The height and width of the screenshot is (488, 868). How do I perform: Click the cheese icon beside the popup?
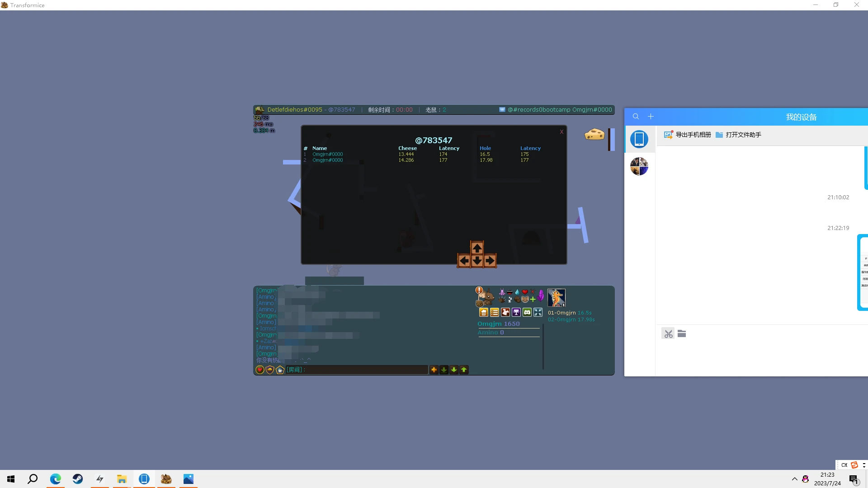[594, 135]
